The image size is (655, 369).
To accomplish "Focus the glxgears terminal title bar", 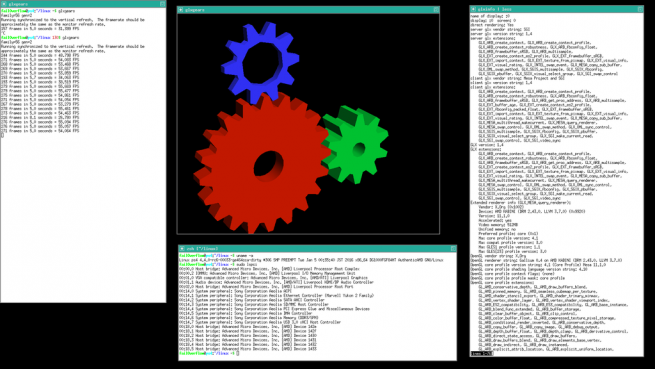I will [83, 4].
